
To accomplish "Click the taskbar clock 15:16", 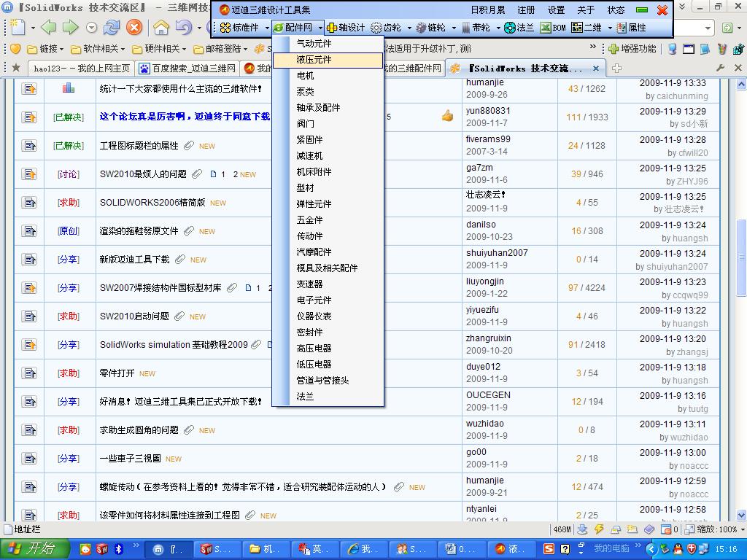I will (726, 549).
